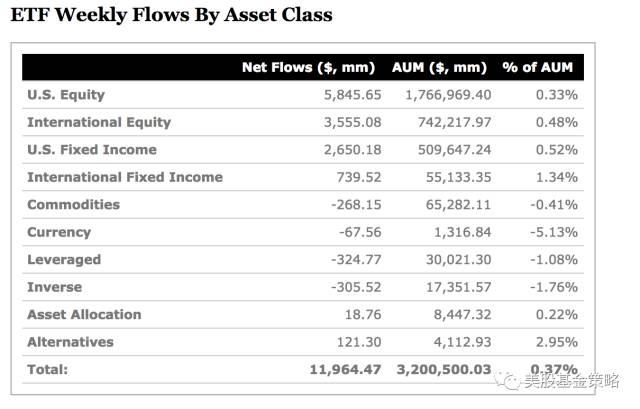Image resolution: width=640 pixels, height=409 pixels.
Task: Click the 5,845.65 net flows value
Action: point(353,95)
